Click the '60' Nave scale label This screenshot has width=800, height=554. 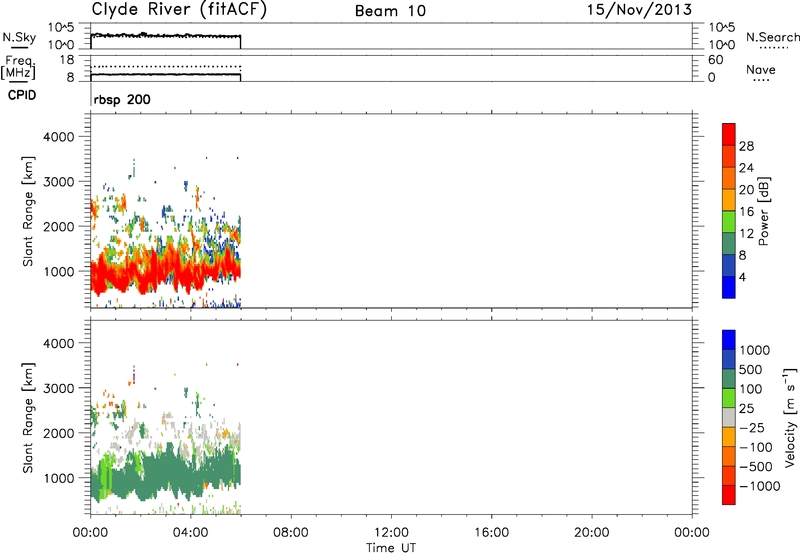[715, 60]
